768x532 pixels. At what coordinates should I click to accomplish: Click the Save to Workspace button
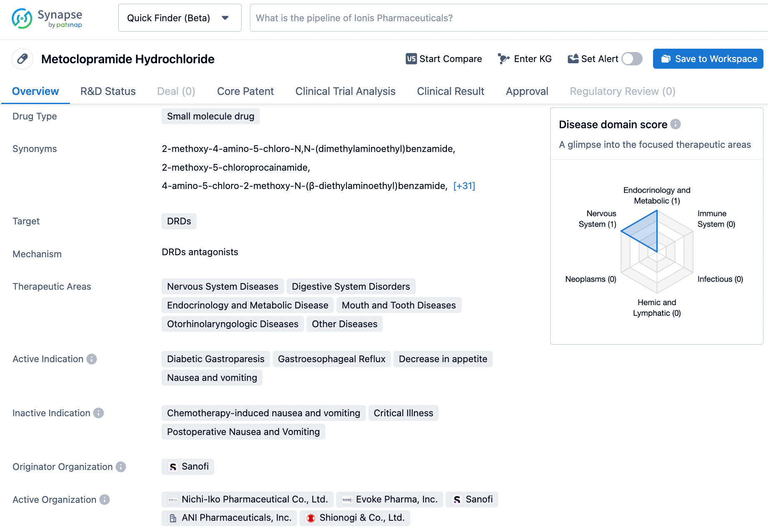tap(708, 59)
